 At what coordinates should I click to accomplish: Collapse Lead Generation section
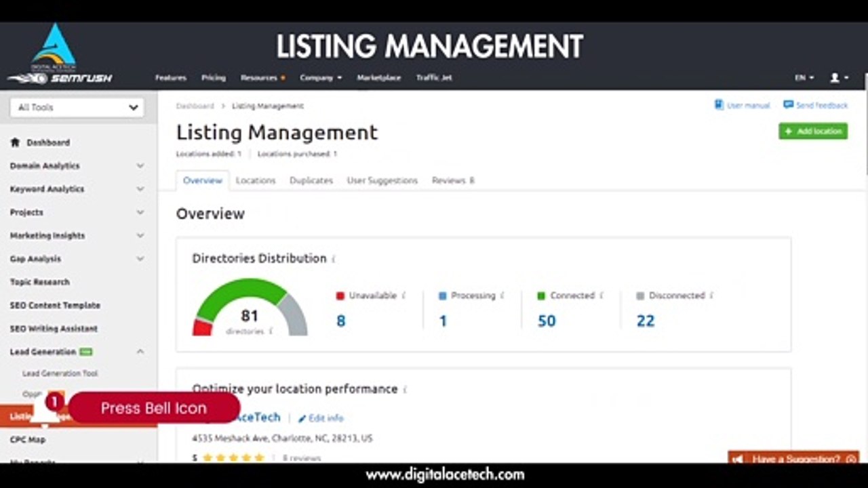[x=140, y=352]
